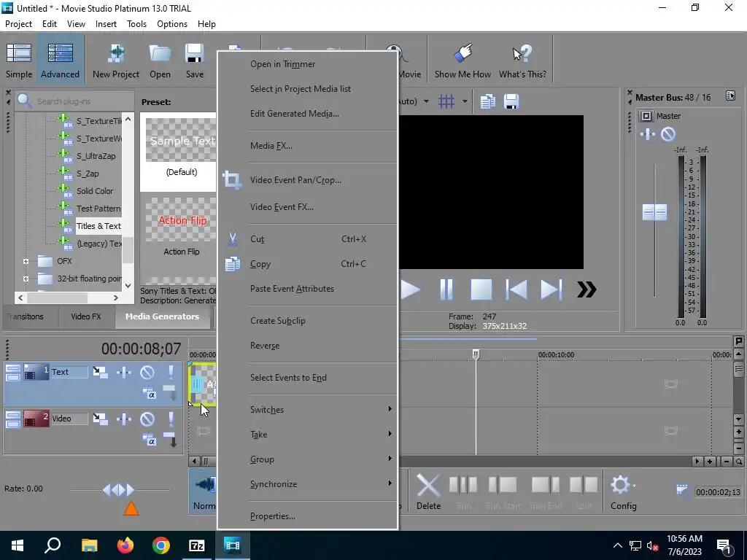The width and height of the screenshot is (747, 560).
Task: Pick the Action Flip preset thumbnail
Action: point(182,220)
